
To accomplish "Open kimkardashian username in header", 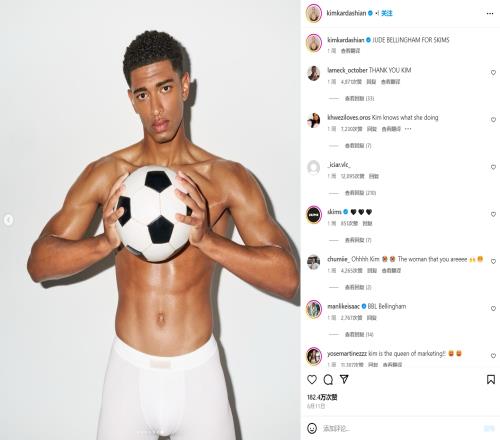I will click(x=346, y=13).
